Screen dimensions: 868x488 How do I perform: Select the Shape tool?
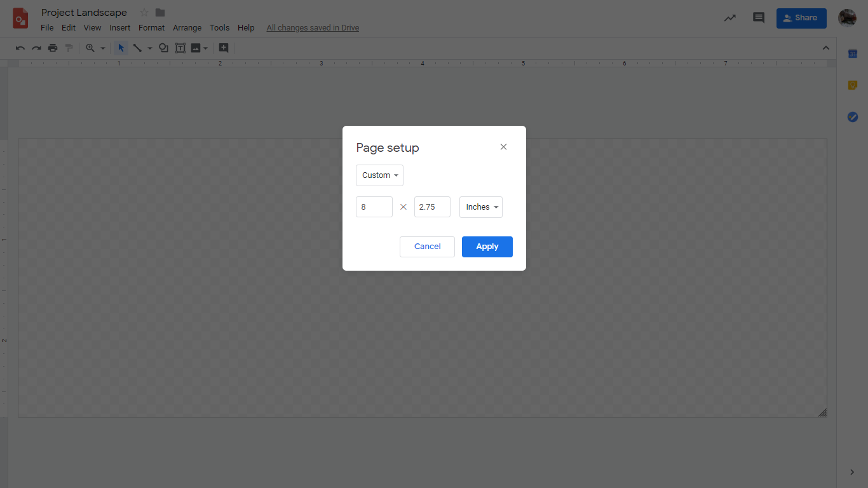163,48
